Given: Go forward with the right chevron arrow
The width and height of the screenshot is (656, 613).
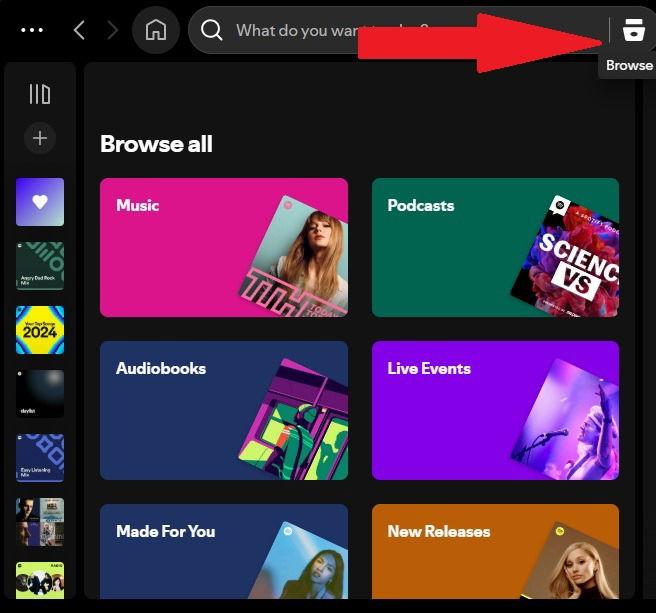Looking at the screenshot, I should click(x=112, y=31).
